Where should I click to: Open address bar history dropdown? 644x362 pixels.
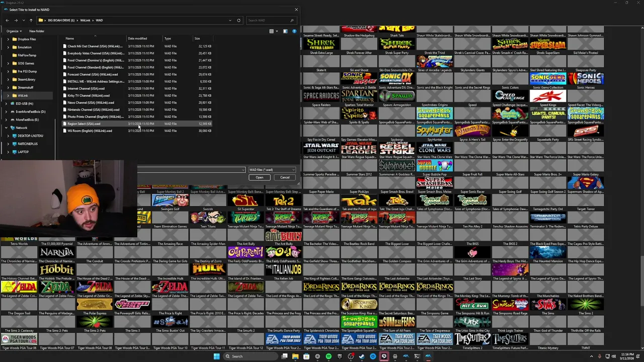[230, 20]
